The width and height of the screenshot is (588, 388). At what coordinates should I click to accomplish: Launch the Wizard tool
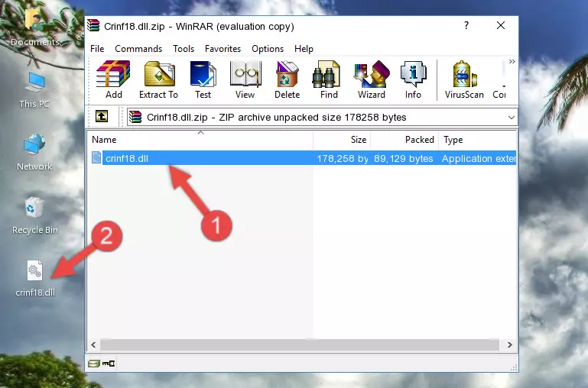click(372, 79)
